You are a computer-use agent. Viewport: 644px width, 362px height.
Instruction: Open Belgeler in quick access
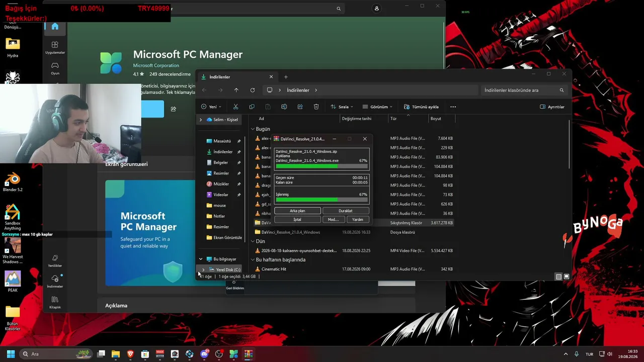tap(221, 162)
